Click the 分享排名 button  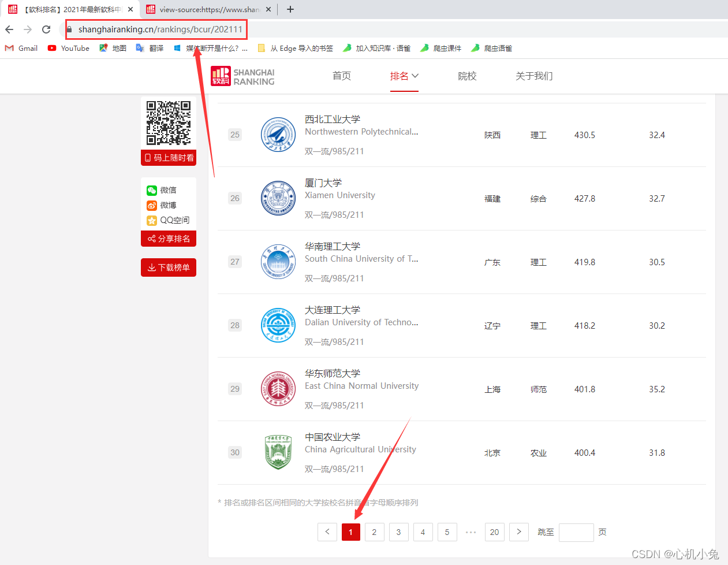point(169,239)
